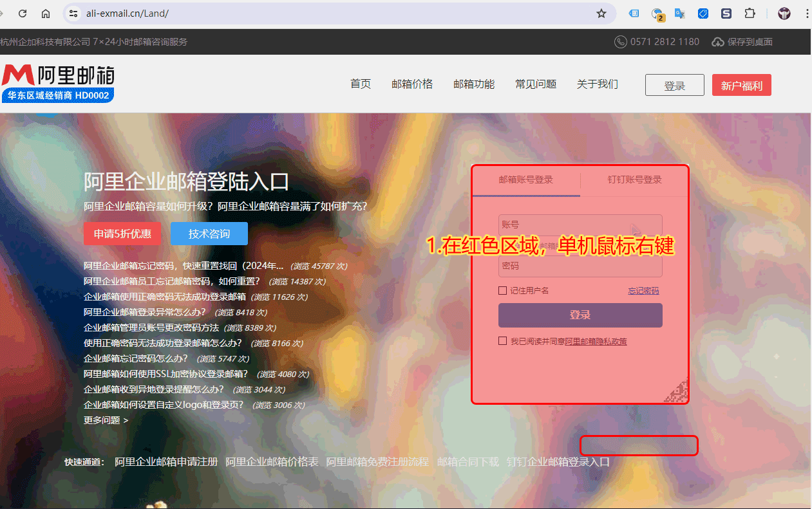Open article 阿里企业邮箱登录异常怎么办
This screenshot has height=509, width=812.
[145, 312]
